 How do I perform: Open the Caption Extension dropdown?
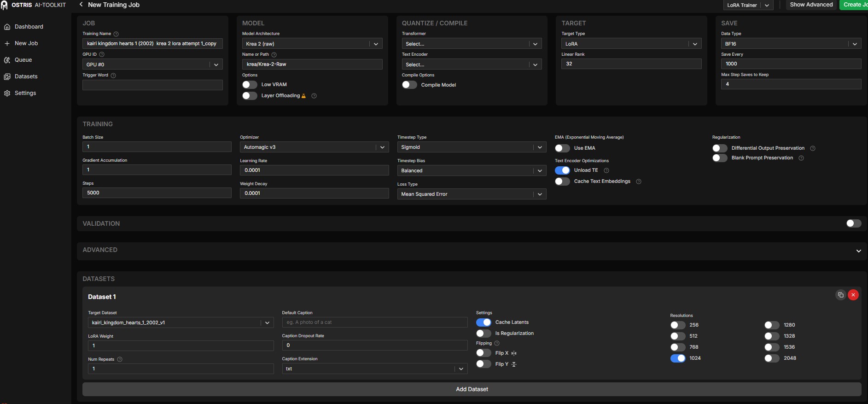375,369
